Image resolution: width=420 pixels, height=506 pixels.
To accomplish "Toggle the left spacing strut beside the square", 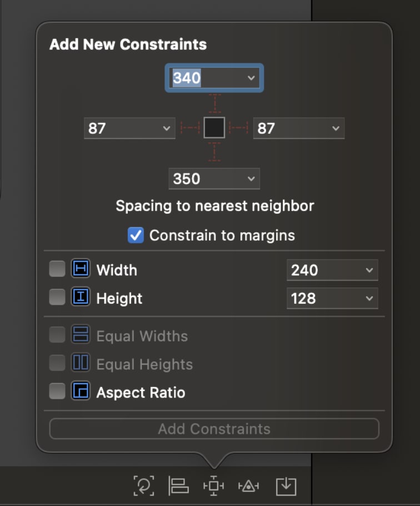I will pos(190,128).
